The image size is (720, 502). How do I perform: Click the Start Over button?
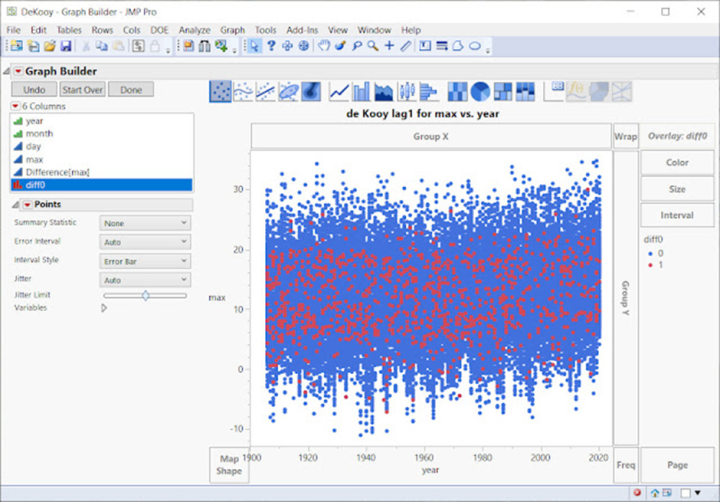click(81, 90)
